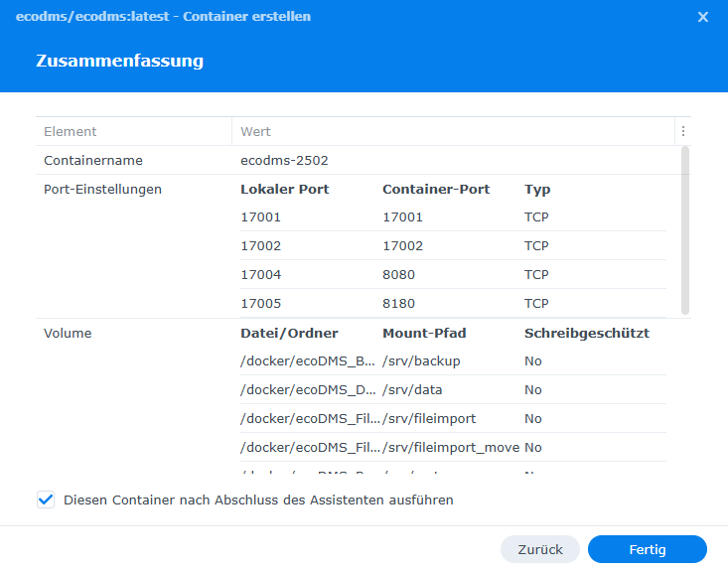Viewport: 728px width, 572px height.
Task: Select the Port-Einstellungen row label
Action: point(102,189)
